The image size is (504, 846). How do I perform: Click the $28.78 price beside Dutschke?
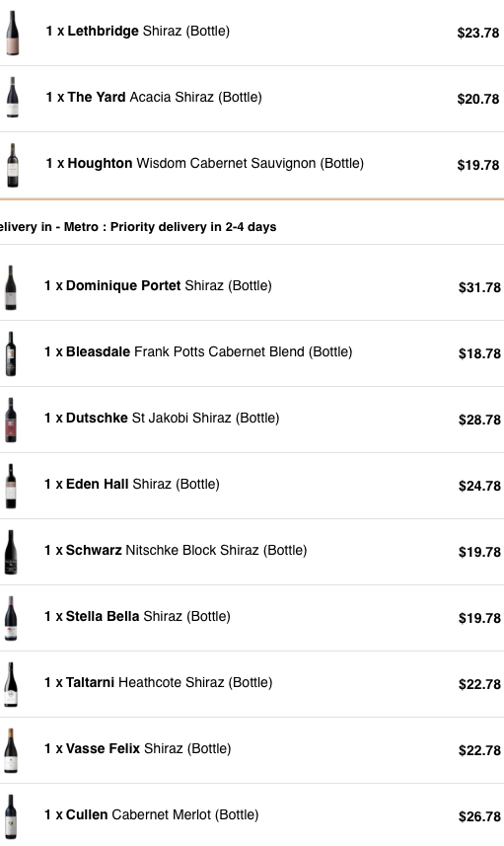click(x=479, y=420)
